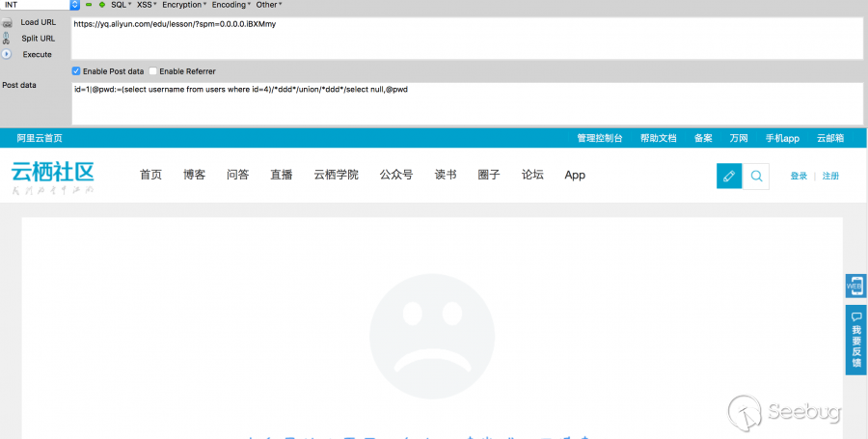Go to 论坛 nav tab
The width and height of the screenshot is (868, 439).
coord(532,175)
